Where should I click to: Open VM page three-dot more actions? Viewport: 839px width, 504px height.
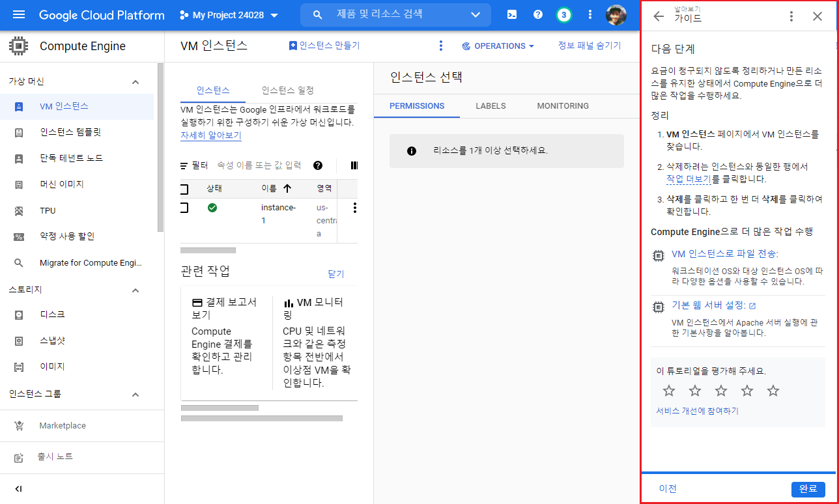441,46
